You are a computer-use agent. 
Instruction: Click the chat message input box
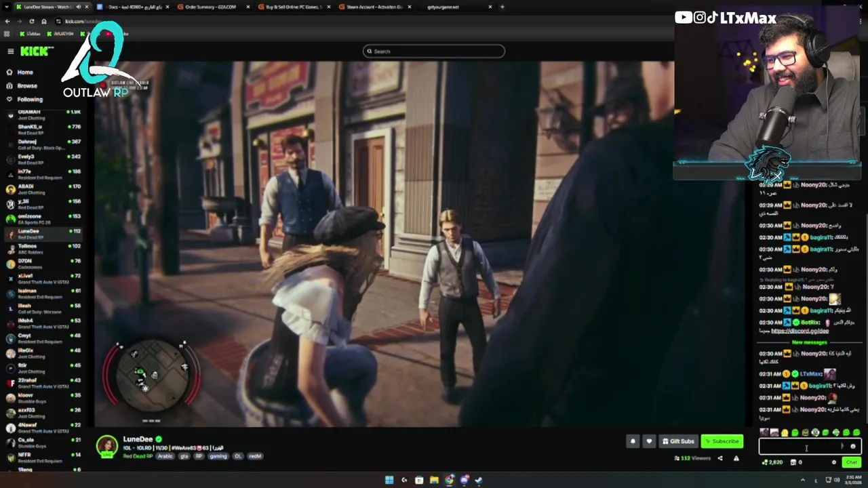tap(810, 446)
